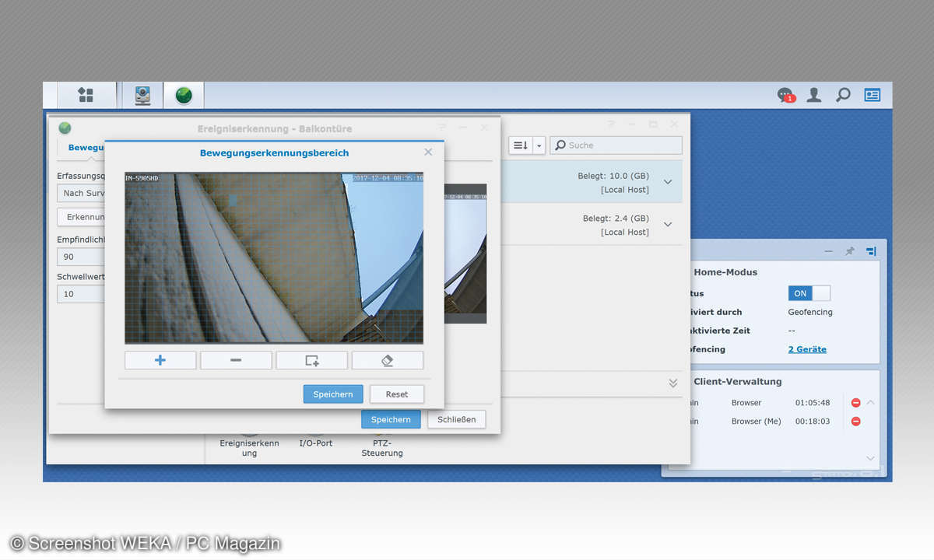Click the motion detection grid camera preview
Screen dimensions: 934x560
coord(274,258)
